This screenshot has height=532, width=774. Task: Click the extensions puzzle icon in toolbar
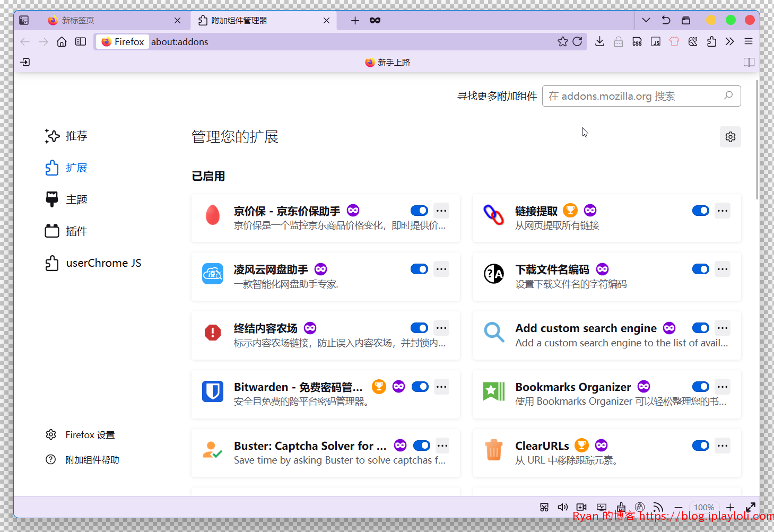pos(711,42)
